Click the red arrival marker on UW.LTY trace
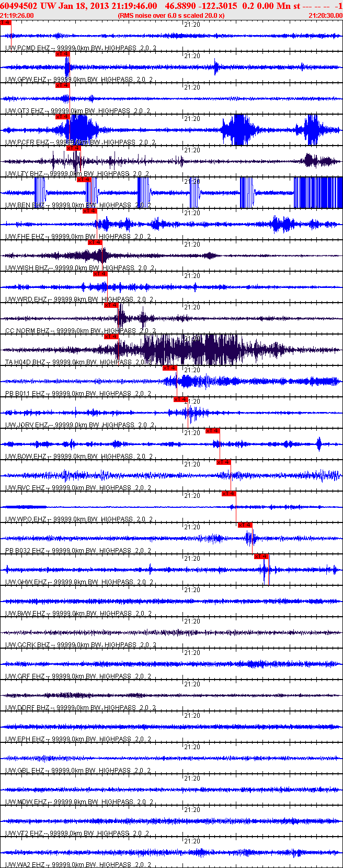The height and width of the screenshot is (868, 343). 74,148
